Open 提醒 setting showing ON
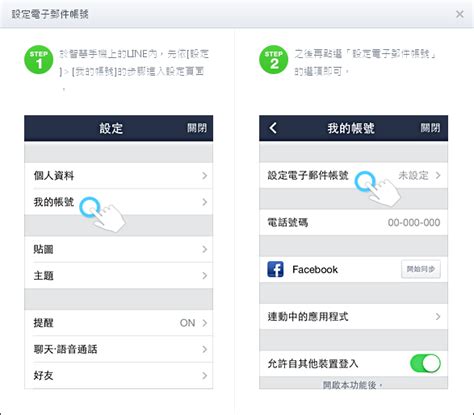This screenshot has height=415, width=474. (119, 323)
